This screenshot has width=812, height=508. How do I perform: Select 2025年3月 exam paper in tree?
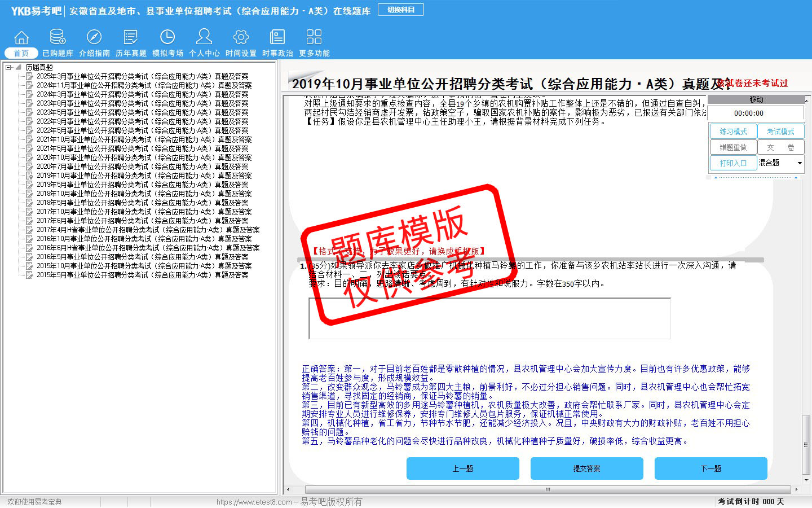142,76
